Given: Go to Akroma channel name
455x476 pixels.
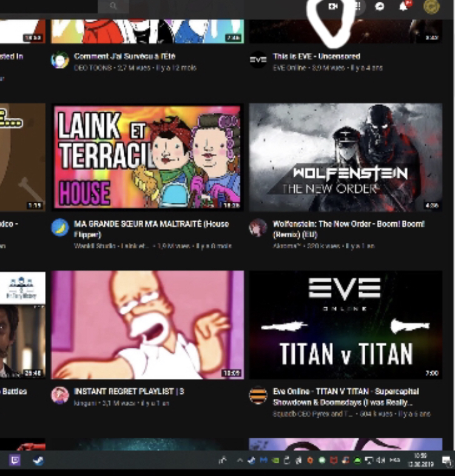Looking at the screenshot, I should [286, 246].
